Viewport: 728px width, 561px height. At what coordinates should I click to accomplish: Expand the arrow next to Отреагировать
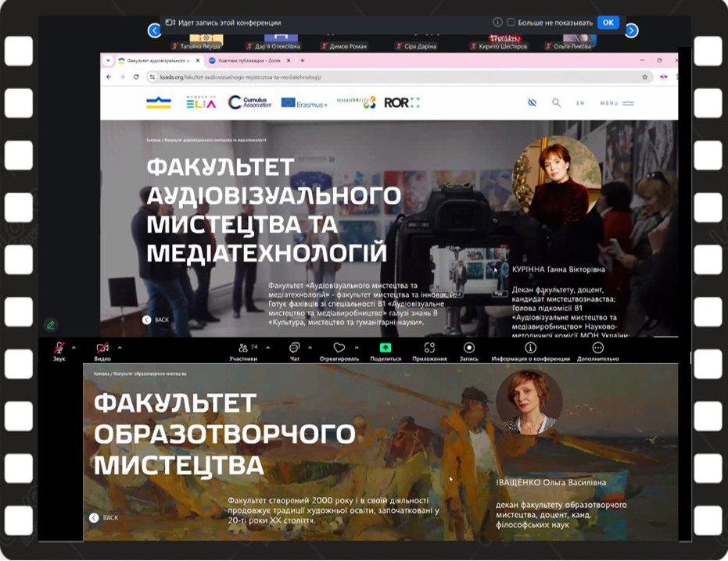357,347
